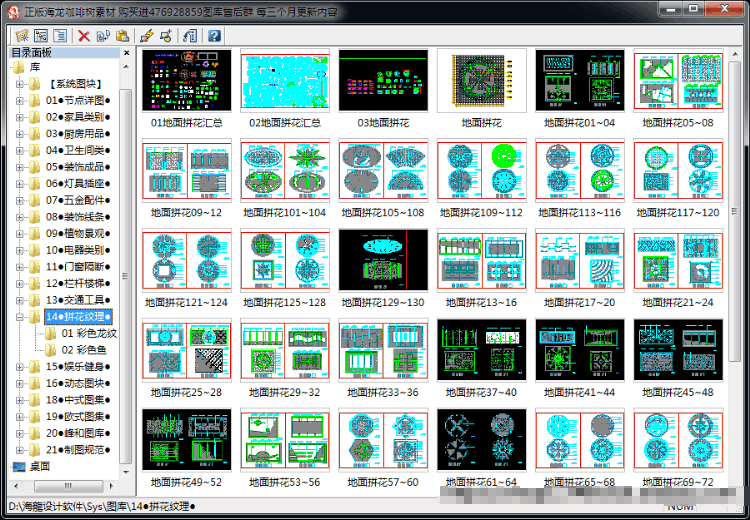Open the 地面拼花129~130 drawing thumbnail
Image resolution: width=750 pixels, height=520 pixels.
pyautogui.click(x=383, y=260)
